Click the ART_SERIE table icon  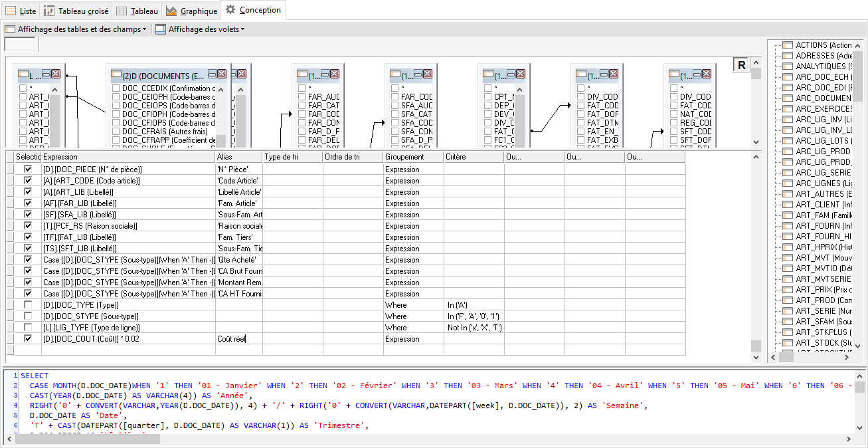788,311
